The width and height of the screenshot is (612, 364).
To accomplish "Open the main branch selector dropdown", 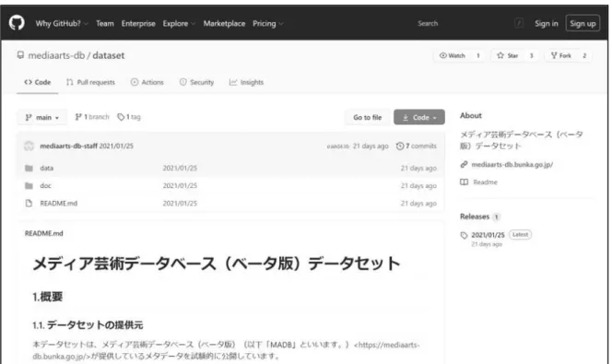I will (x=42, y=117).
